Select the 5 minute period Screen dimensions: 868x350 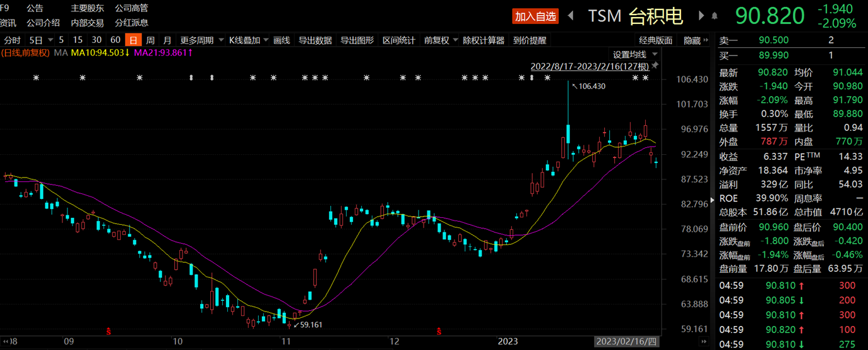click(x=61, y=40)
